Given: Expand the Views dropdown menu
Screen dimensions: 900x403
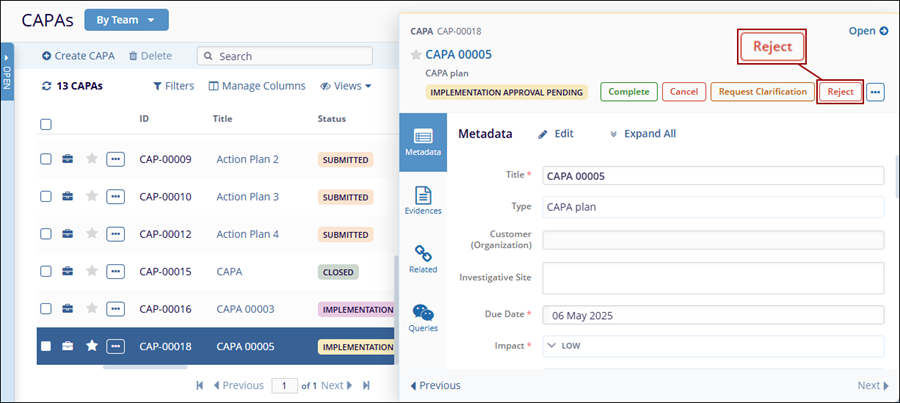Looking at the screenshot, I should tap(346, 86).
